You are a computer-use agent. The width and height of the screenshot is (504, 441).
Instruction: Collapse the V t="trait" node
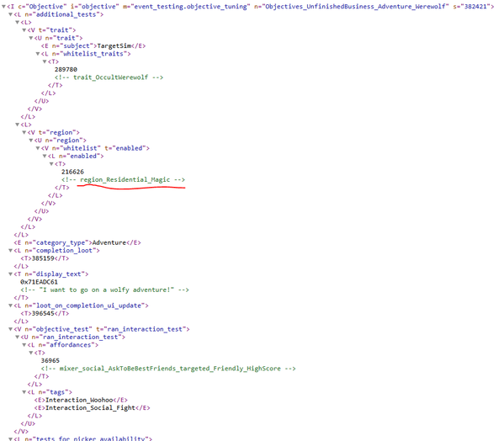click(x=24, y=30)
